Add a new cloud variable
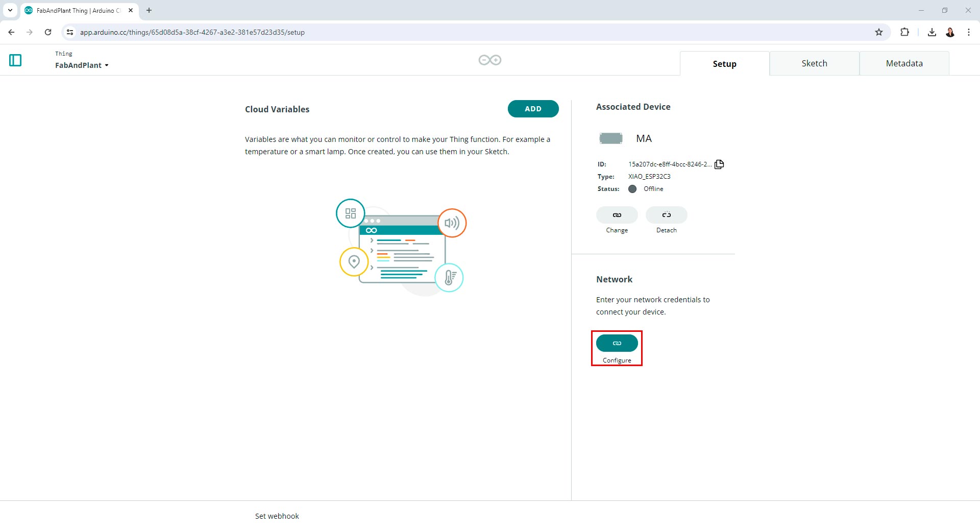The height and width of the screenshot is (531, 980). coord(533,109)
